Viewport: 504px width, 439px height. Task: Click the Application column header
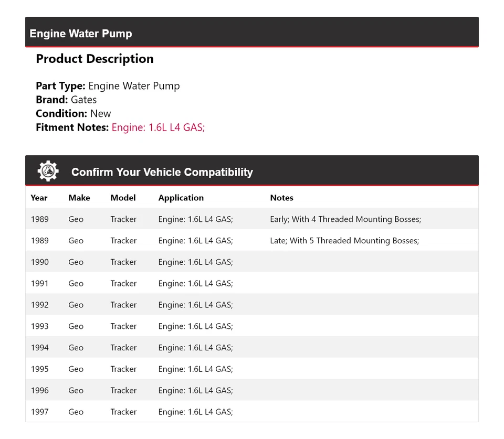coord(181,198)
